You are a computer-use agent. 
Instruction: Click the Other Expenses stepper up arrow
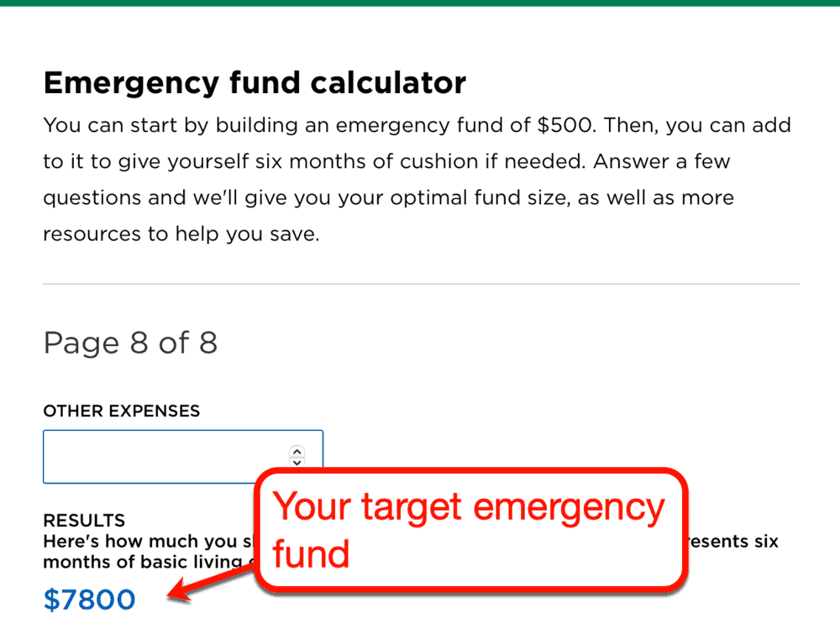297,451
